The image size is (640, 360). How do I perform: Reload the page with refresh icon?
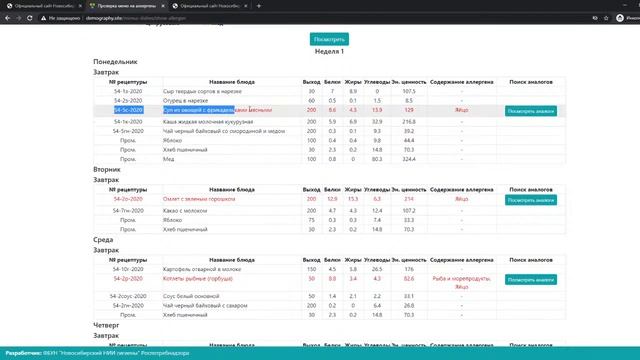(29, 18)
